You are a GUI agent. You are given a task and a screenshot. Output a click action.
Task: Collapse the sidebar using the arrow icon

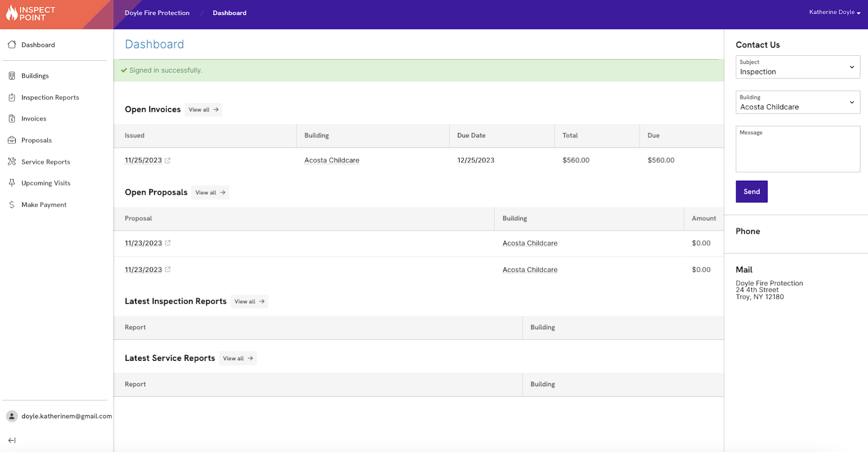(12, 440)
